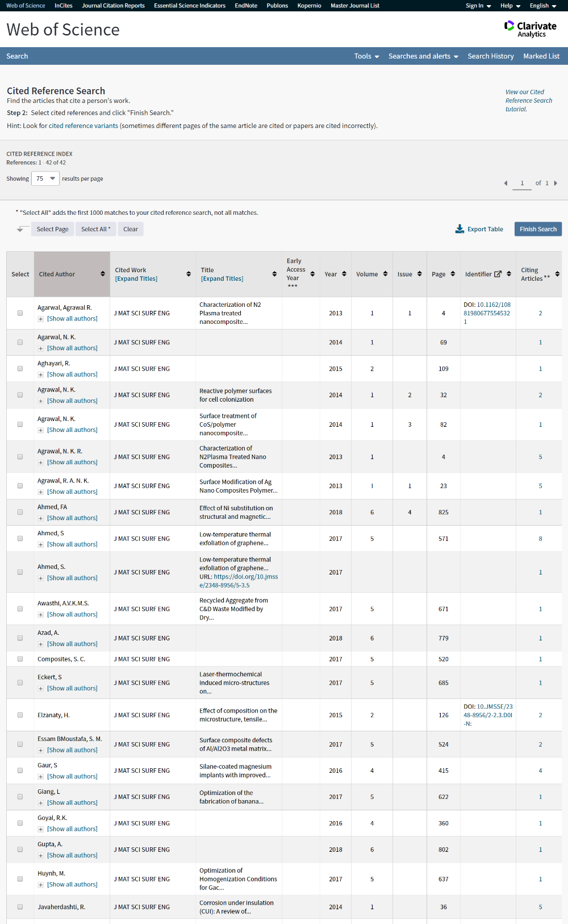568x924 pixels.
Task: Click plus icon beside Aghayari, R. authors
Action: click(40, 375)
